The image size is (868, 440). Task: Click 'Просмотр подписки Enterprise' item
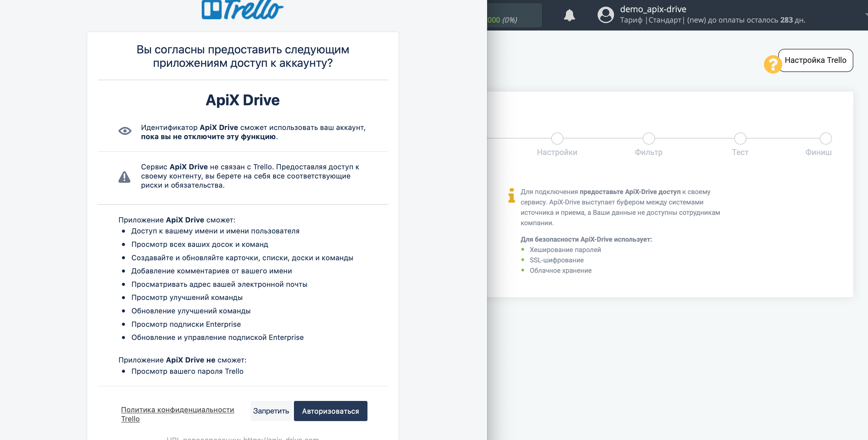coord(186,324)
